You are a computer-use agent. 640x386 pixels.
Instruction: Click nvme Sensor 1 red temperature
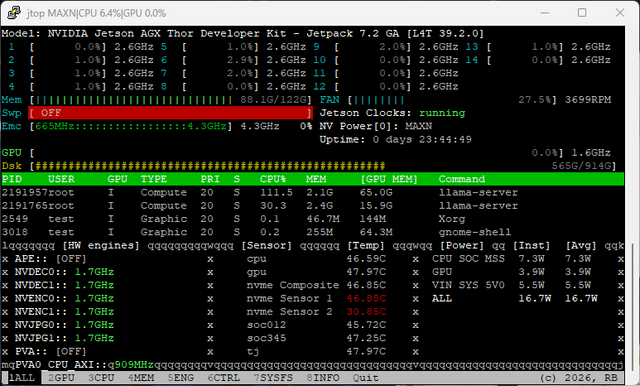coord(366,298)
